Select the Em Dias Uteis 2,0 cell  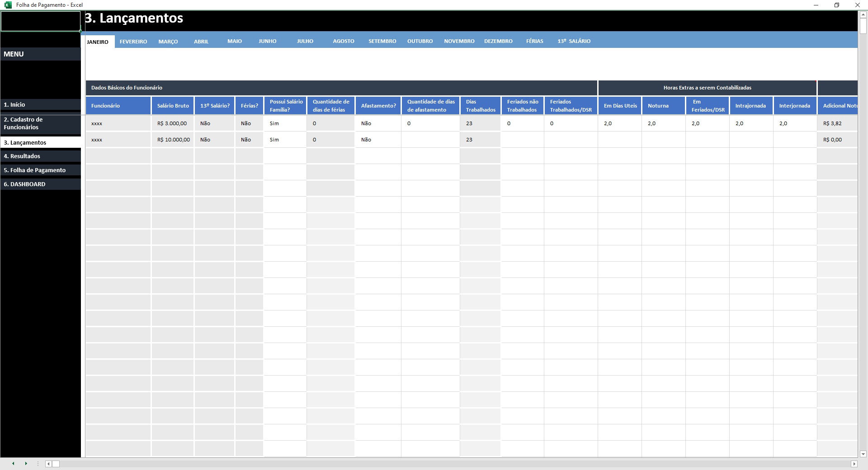[x=620, y=123]
